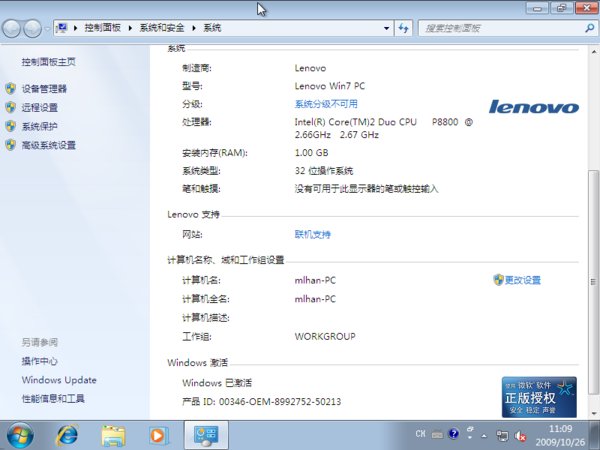This screenshot has height=450, width=600.
Task: Select 系统 in the breadcrumb path
Action: 212,28
